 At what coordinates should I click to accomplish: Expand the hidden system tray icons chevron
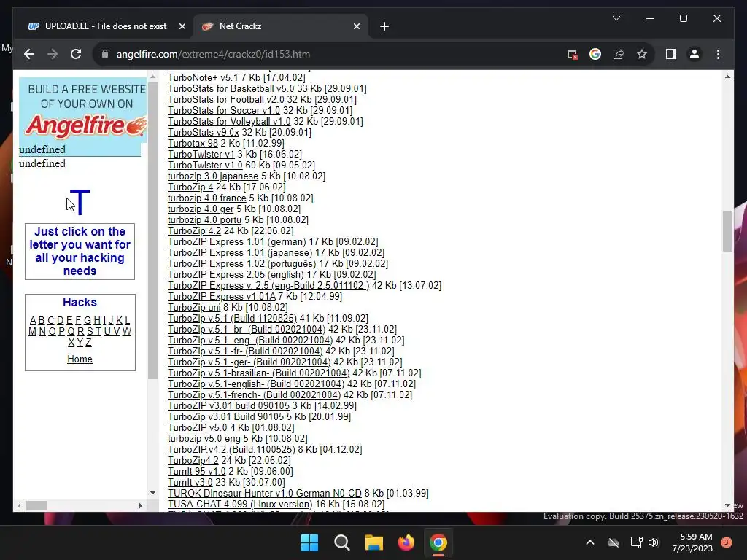[x=589, y=542]
